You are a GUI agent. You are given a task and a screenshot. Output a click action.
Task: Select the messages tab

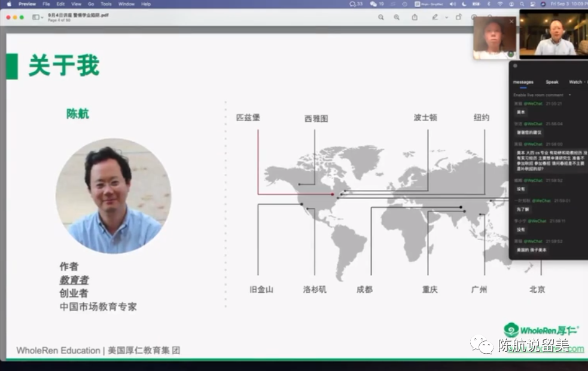tap(523, 82)
